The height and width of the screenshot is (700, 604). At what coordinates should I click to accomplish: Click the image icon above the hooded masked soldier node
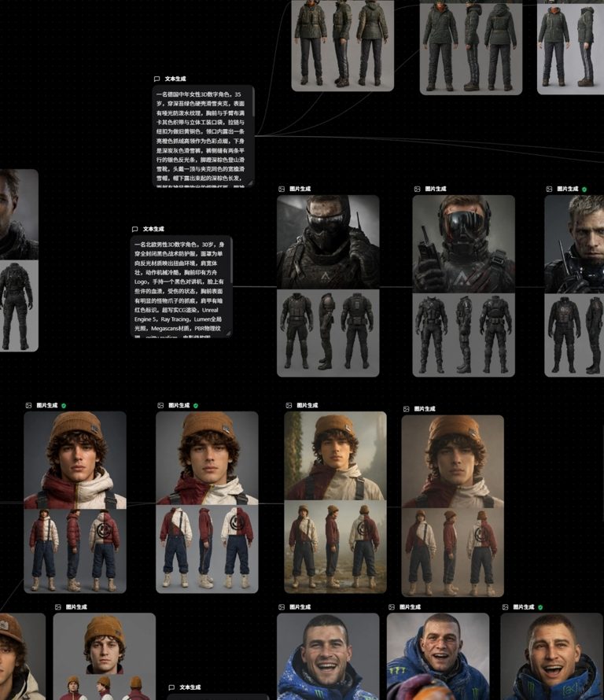pos(282,190)
